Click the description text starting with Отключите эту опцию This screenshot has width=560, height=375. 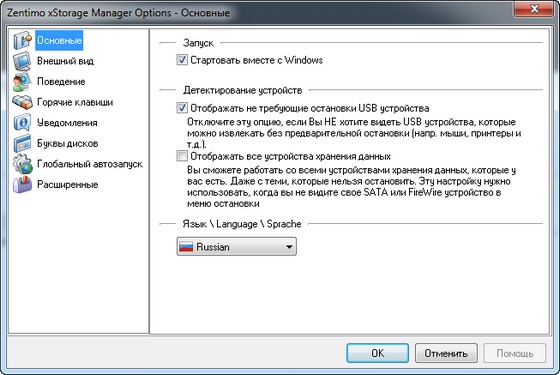(354, 133)
